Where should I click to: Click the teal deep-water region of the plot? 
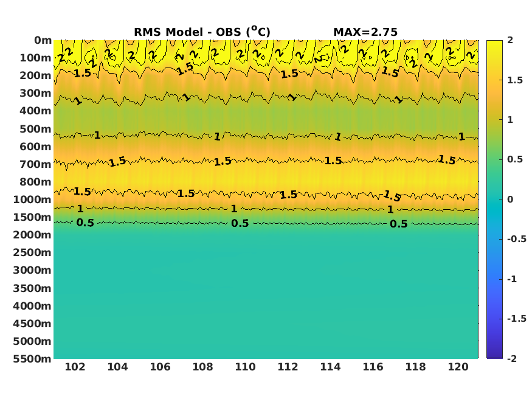coord(266,295)
